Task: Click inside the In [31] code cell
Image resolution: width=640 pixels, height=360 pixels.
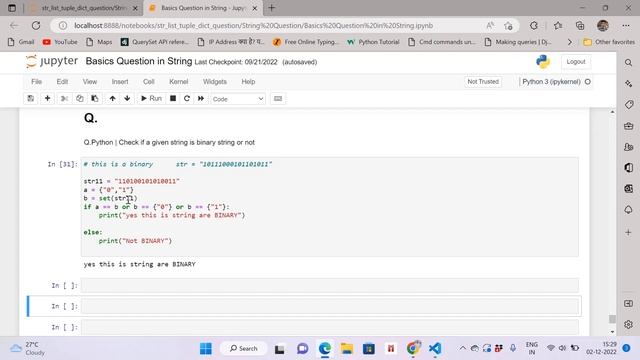Action: [329, 207]
